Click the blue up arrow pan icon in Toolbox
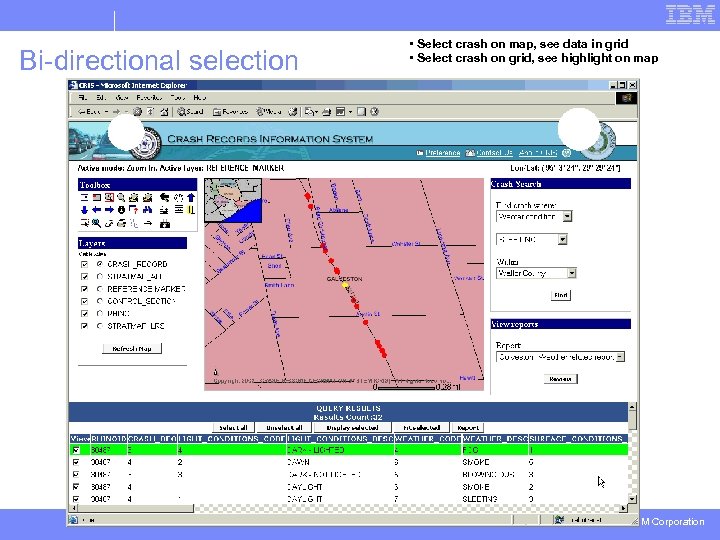Viewport: 720px width, 540px height. pos(191,197)
